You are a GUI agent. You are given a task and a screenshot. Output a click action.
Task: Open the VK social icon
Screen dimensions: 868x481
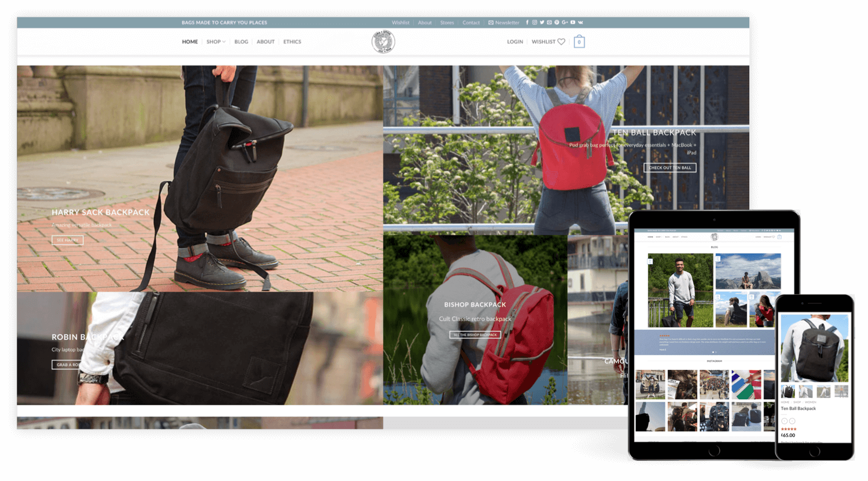tap(580, 23)
